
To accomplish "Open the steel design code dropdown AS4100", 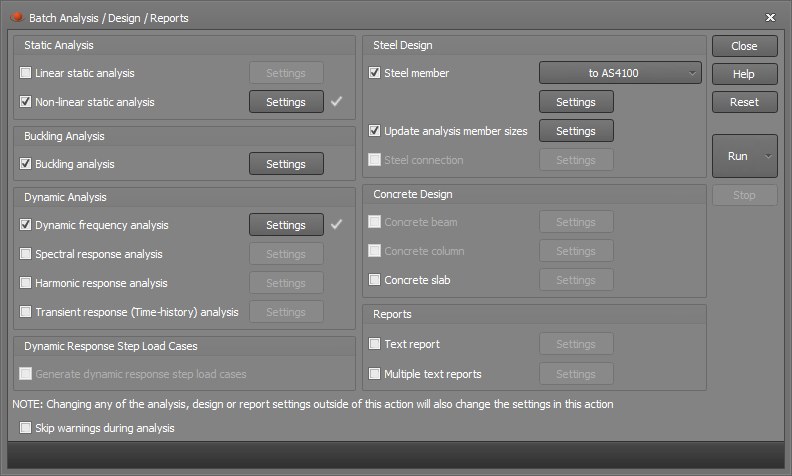I will (x=620, y=73).
